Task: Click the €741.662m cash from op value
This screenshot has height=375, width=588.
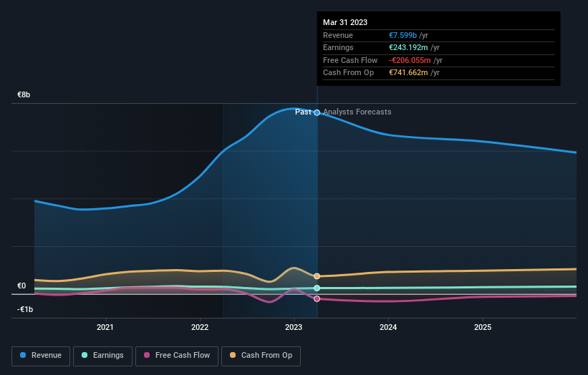Action: point(408,73)
